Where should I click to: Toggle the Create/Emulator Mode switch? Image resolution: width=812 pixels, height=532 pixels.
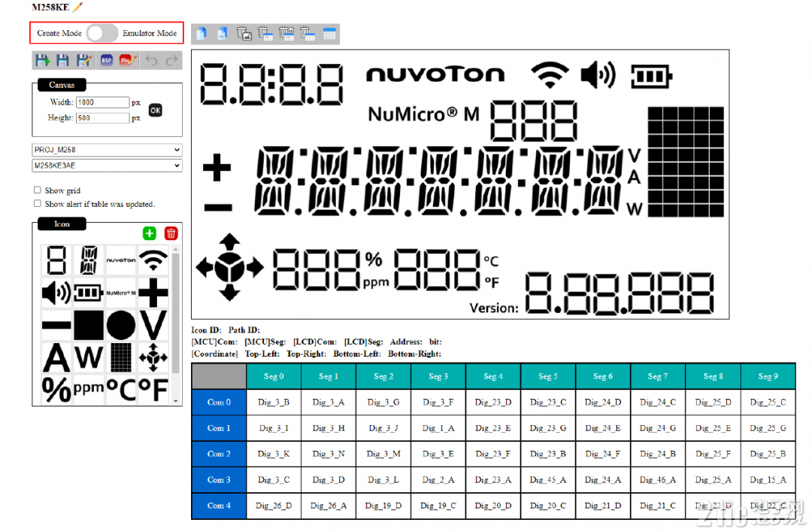101,33
